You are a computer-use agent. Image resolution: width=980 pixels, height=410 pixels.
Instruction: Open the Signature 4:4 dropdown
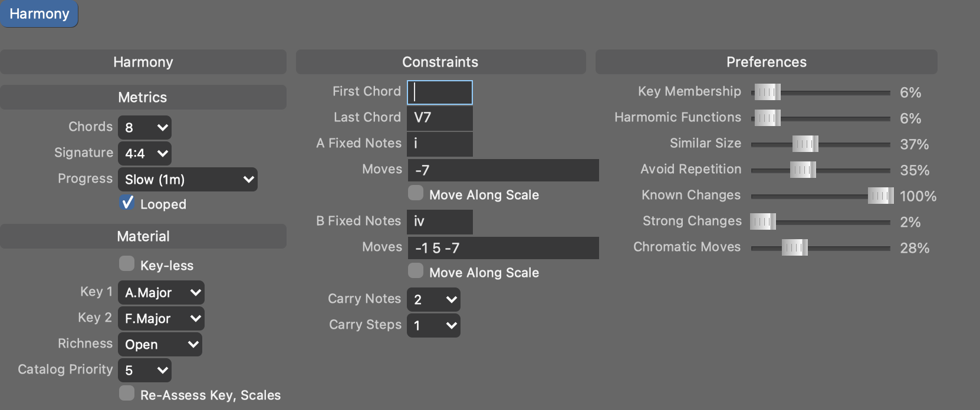pos(144,154)
